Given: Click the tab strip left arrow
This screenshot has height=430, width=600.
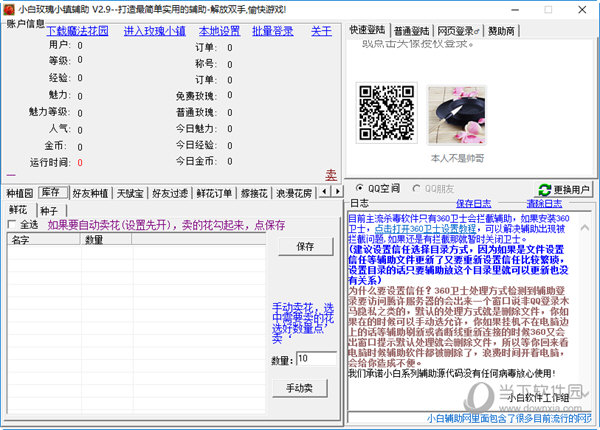Looking at the screenshot, I should (325, 191).
